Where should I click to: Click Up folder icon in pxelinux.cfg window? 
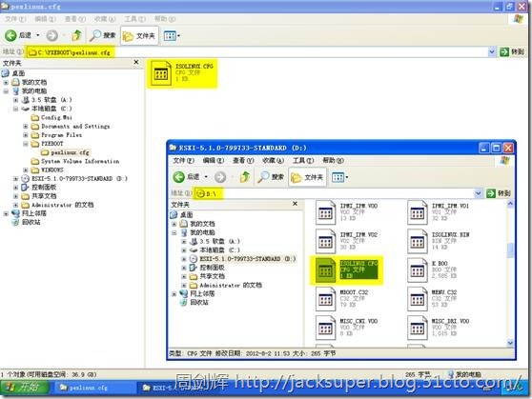(x=76, y=35)
